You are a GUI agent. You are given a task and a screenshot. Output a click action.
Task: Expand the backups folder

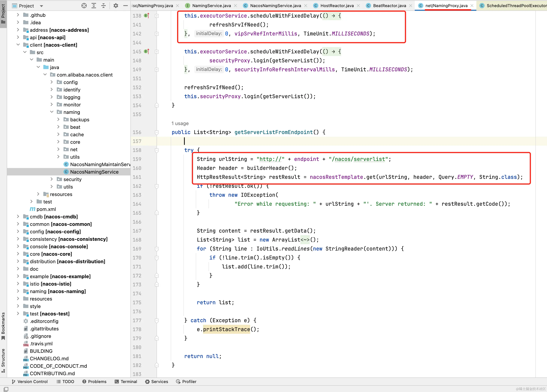[x=58, y=119]
